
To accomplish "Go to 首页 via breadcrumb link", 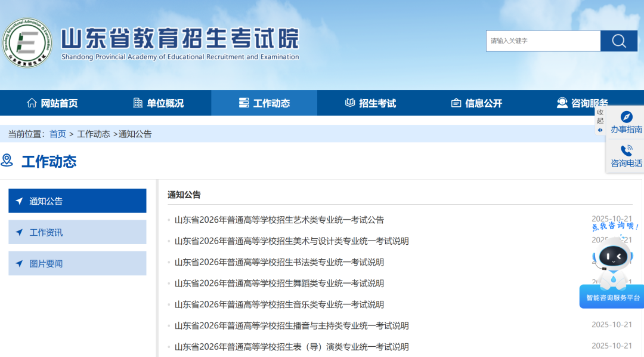I will coord(58,134).
